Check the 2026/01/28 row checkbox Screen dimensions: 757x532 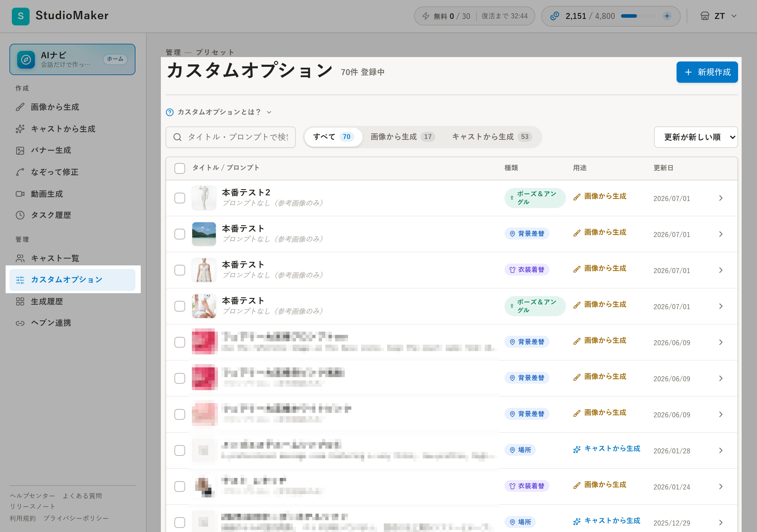(x=180, y=450)
